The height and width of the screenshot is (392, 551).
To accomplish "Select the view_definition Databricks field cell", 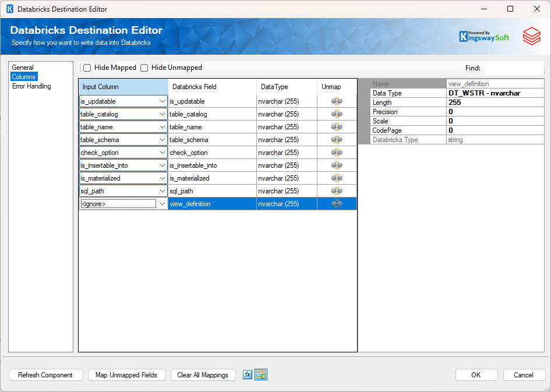I will [213, 204].
